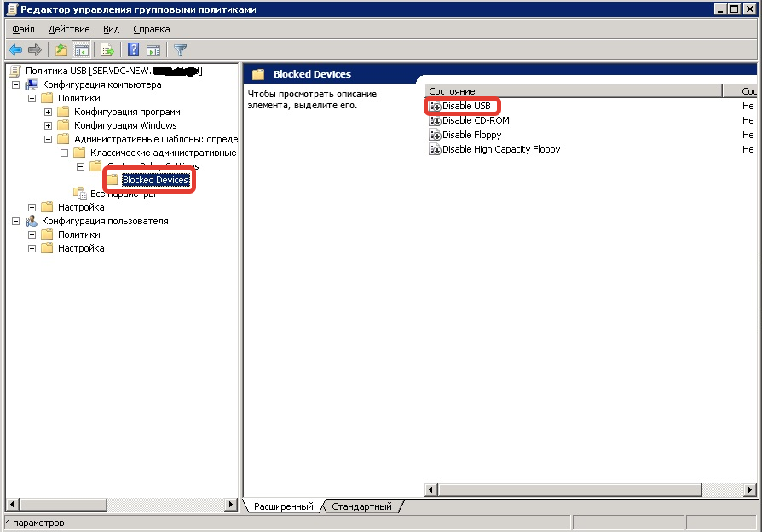Image resolution: width=762 pixels, height=532 pixels.
Task: Click the Disable Floppy policy setting icon
Action: (435, 136)
